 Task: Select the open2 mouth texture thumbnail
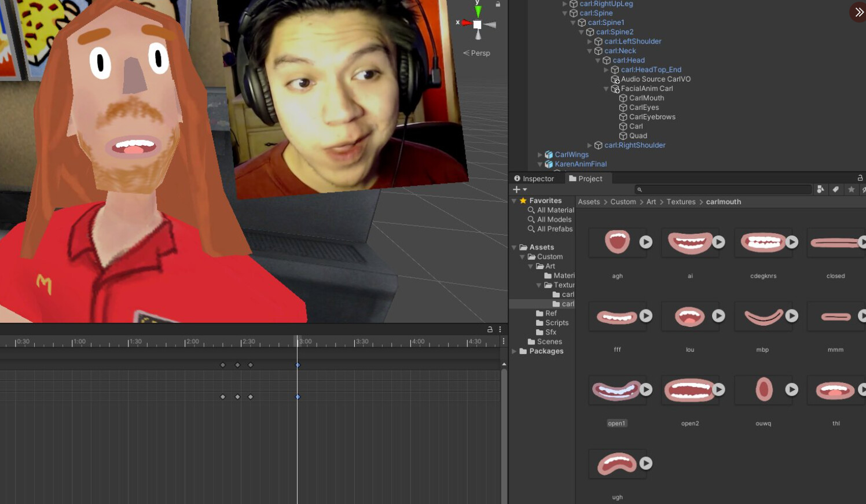[x=689, y=390]
